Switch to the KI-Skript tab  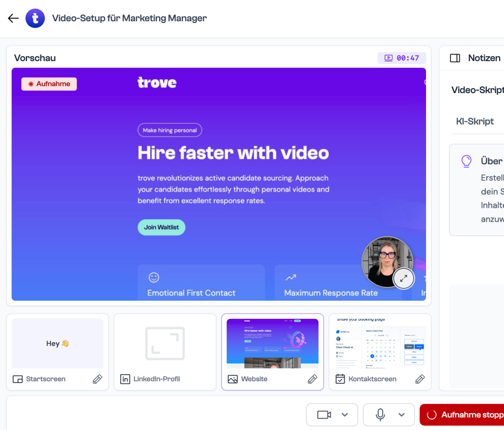475,121
